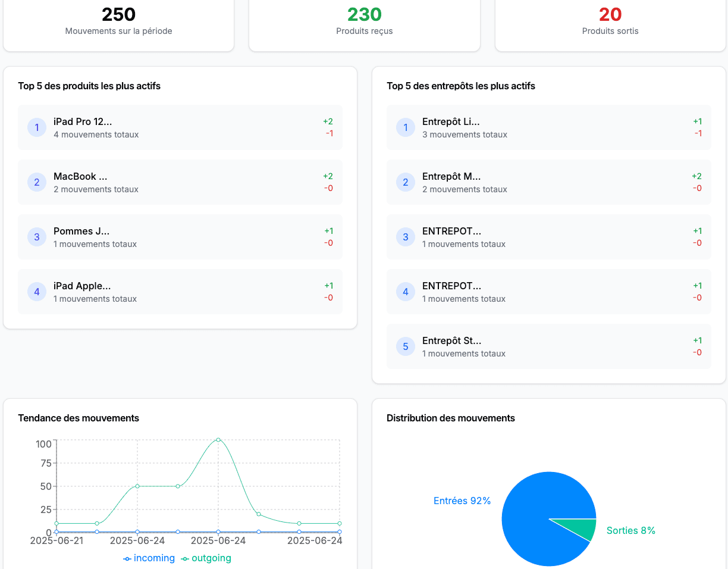Image resolution: width=728 pixels, height=569 pixels.
Task: Click the rank 1 badge next to iPad Pro 12
Action: (37, 127)
